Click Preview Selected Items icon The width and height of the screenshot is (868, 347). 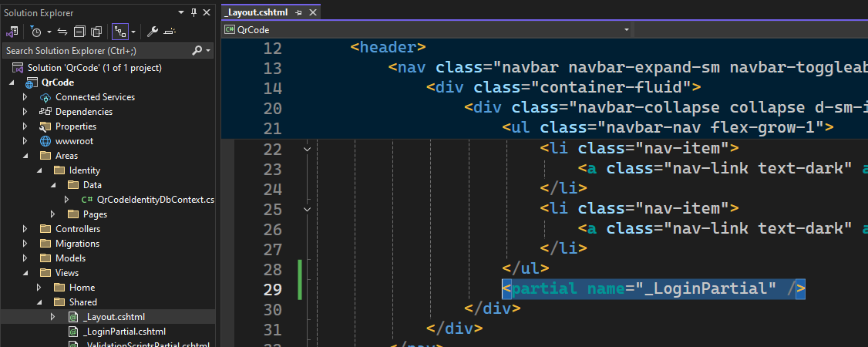point(170,32)
